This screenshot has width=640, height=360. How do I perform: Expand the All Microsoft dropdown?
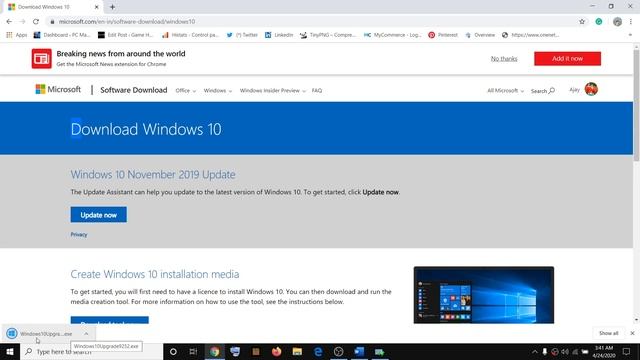505,91
